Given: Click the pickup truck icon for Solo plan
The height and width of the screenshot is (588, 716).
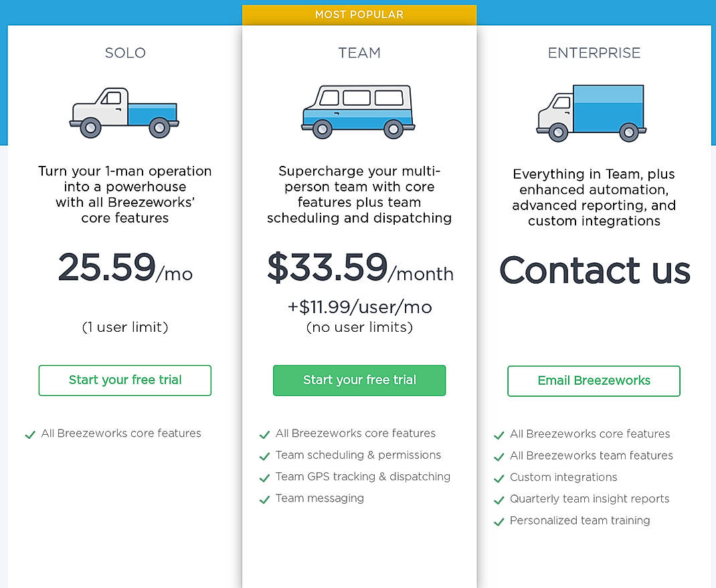Looking at the screenshot, I should pos(124,110).
